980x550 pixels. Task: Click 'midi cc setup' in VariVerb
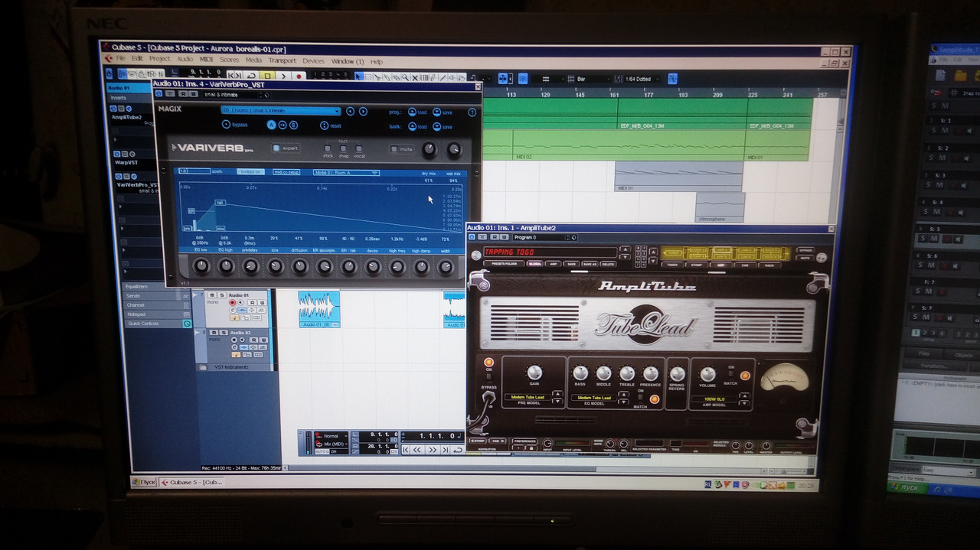(x=287, y=172)
